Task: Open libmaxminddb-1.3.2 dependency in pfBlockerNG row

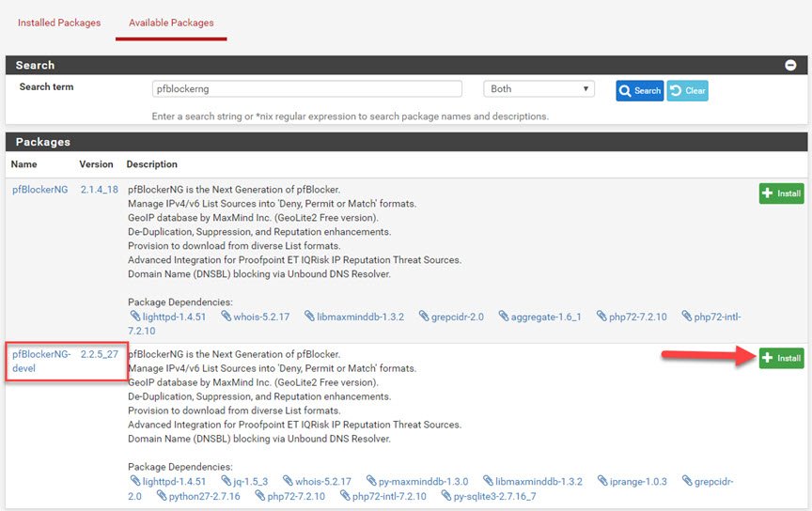Action: tap(360, 317)
